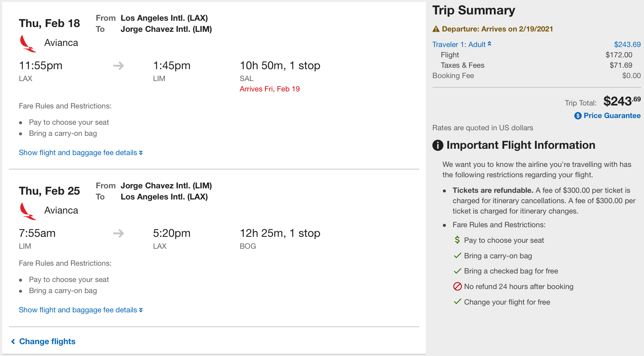Click the red no-refund prohibited icon
644x356 pixels.
click(457, 286)
